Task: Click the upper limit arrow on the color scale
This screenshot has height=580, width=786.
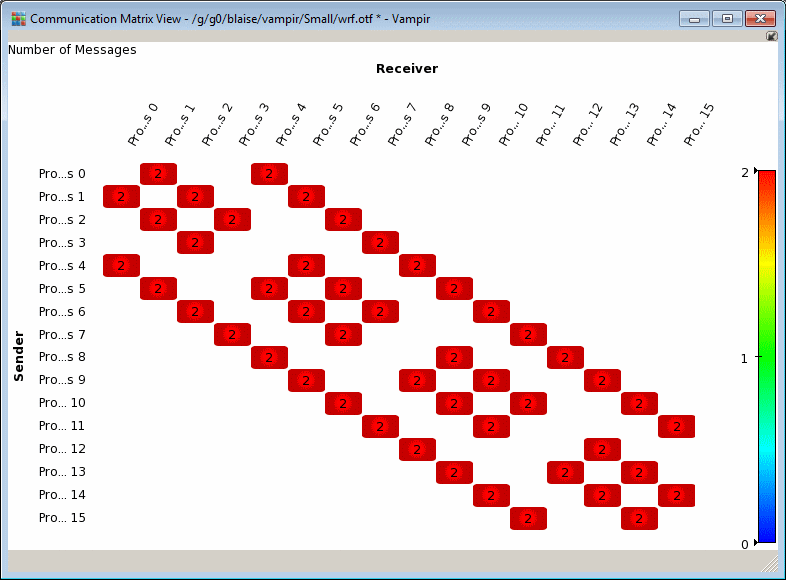Action: [x=756, y=171]
